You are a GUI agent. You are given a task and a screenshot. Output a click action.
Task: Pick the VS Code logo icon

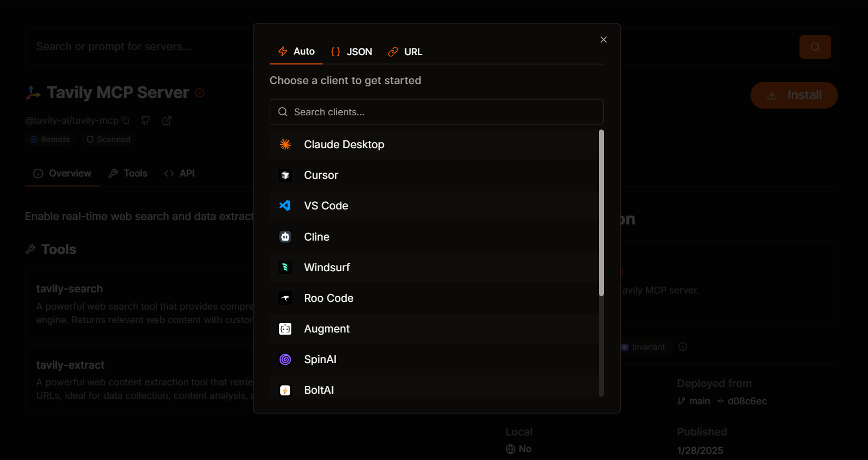point(285,205)
